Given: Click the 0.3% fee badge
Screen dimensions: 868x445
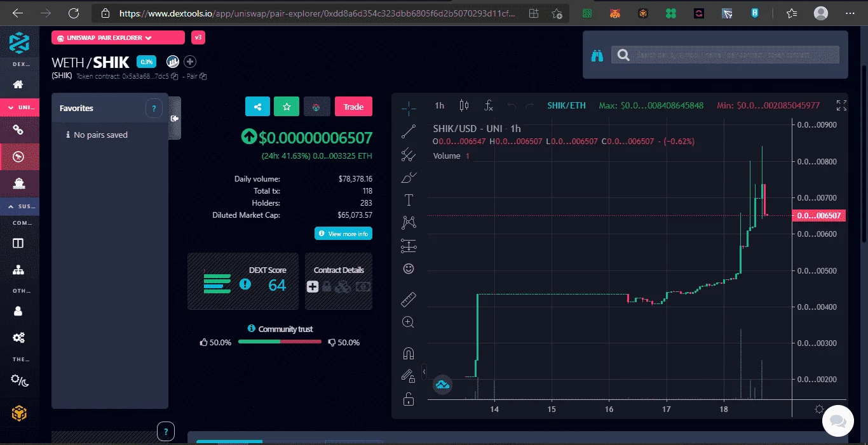Looking at the screenshot, I should tap(147, 62).
